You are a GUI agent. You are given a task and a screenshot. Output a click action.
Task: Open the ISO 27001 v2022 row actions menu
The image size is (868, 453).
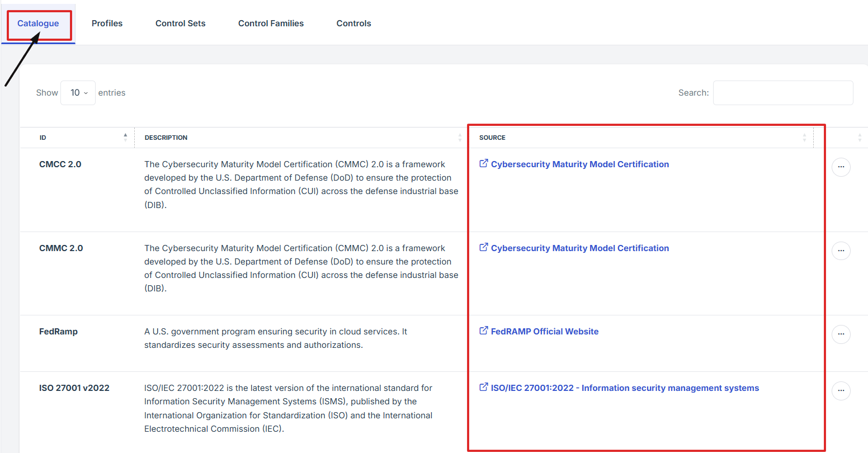(x=841, y=391)
